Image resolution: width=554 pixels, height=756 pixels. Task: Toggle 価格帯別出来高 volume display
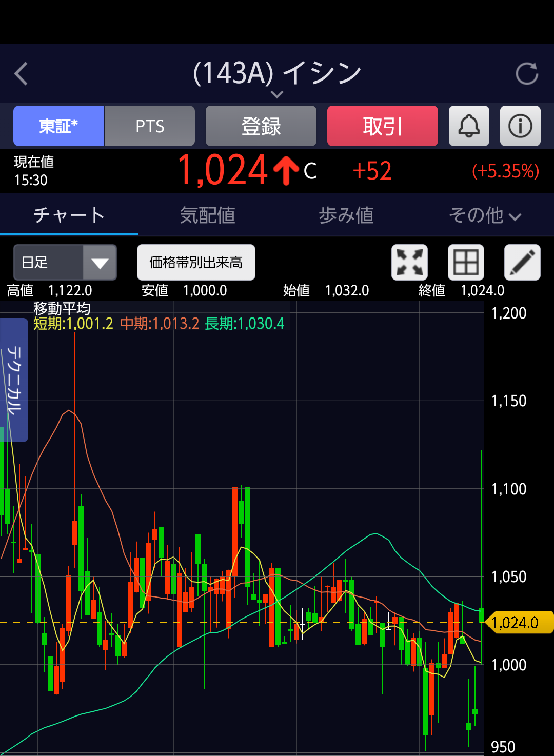[196, 263]
